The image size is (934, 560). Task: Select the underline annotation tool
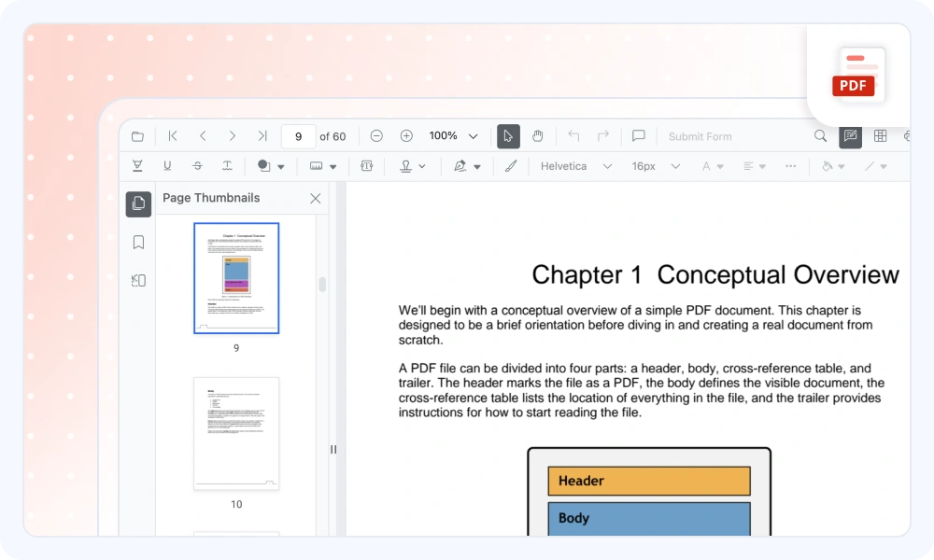click(x=167, y=166)
